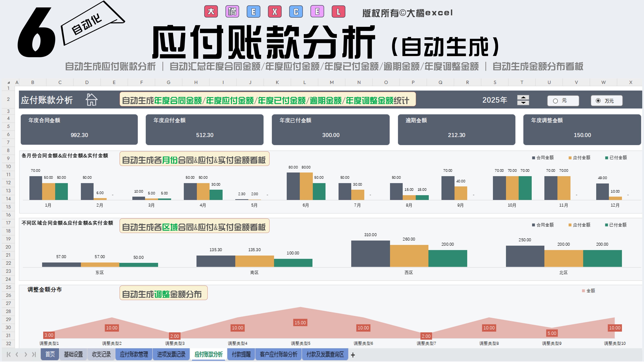This screenshot has height=362, width=644.
Task: Add a new sheet with the plus icon
Action: pyautogui.click(x=353, y=355)
